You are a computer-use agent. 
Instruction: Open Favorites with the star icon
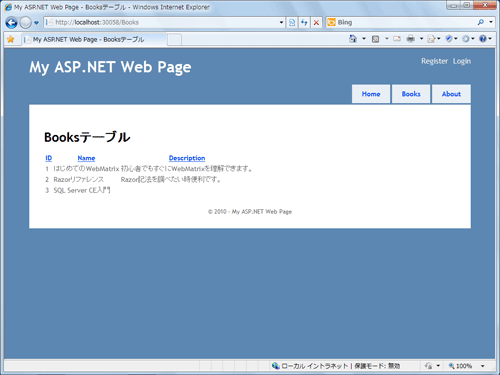pos(10,39)
